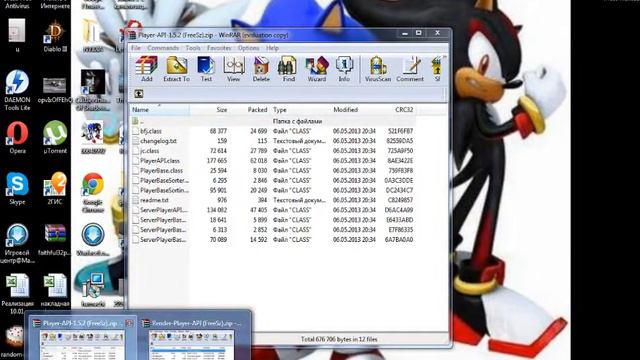The width and height of the screenshot is (640, 360).
Task: Switch to Player-API-1.5.2 taskbar preview thumbnail
Action: click(83, 338)
